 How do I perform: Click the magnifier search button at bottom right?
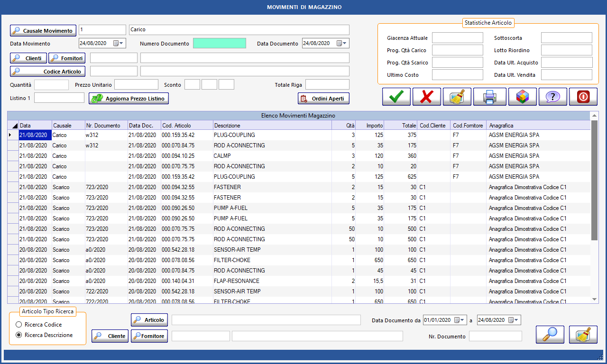point(550,335)
